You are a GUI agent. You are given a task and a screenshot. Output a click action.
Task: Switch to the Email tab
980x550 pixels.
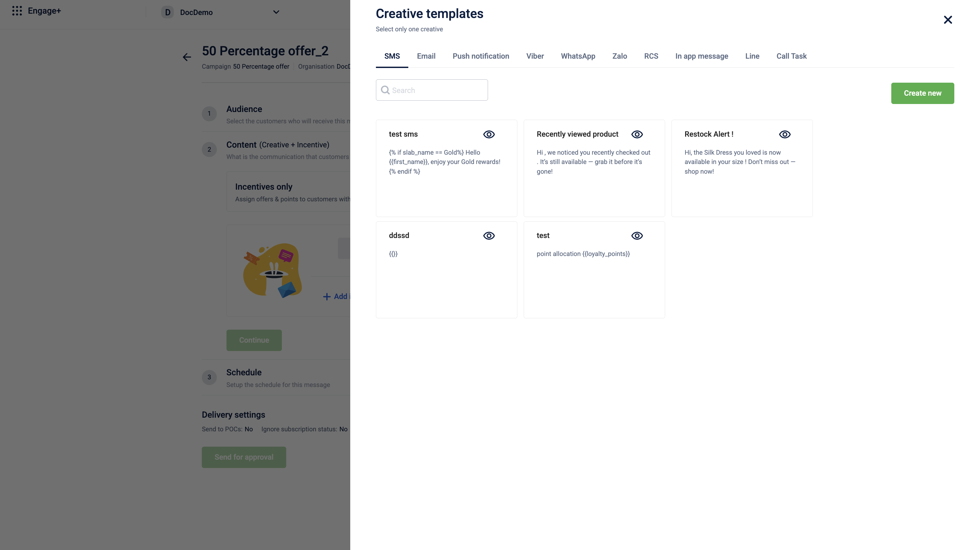coord(426,56)
